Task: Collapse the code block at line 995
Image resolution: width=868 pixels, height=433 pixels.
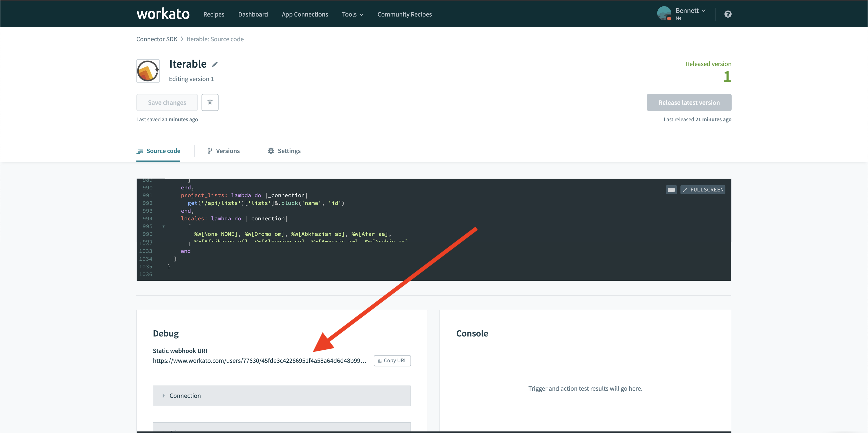Action: (164, 226)
